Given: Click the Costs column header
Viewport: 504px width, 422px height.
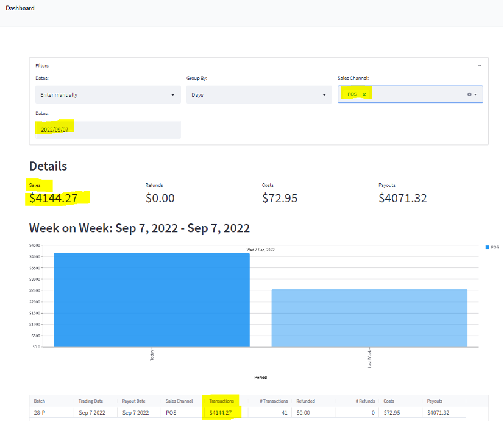Looking at the screenshot, I should (388, 401).
